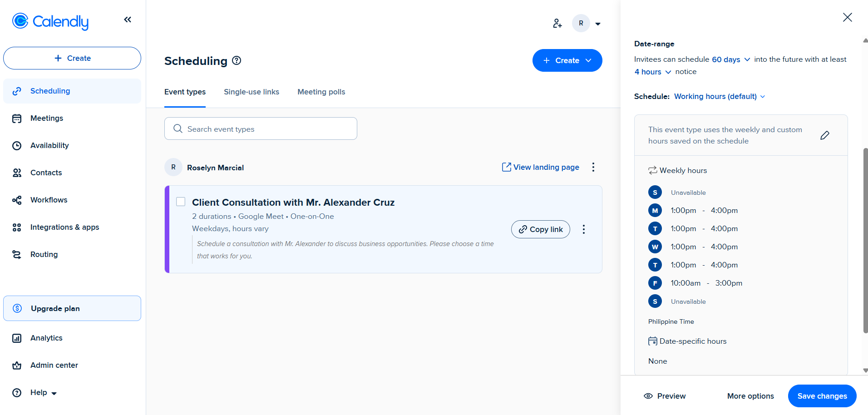Click the Search event types field
The image size is (868, 415).
[261, 128]
